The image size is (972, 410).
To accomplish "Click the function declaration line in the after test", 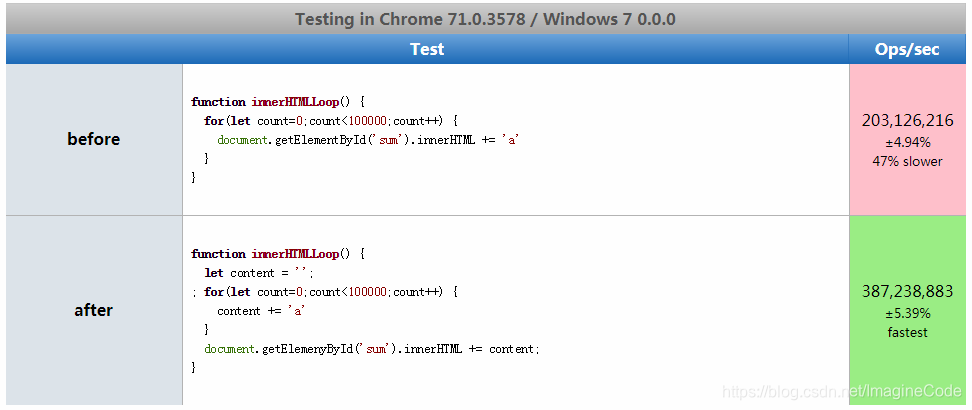I will pos(280,254).
